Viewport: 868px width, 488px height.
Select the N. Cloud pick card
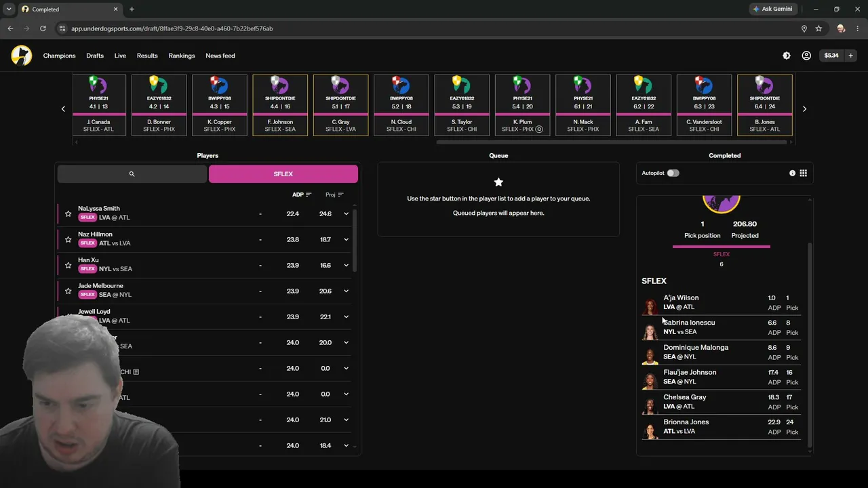[401, 105]
